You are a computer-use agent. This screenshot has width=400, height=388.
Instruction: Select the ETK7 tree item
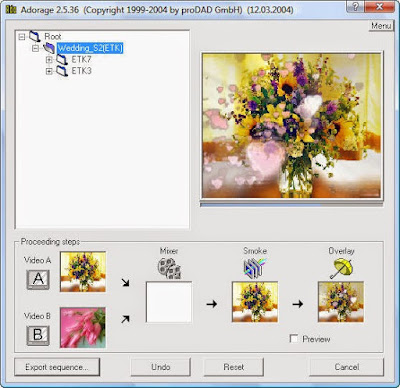click(81, 60)
